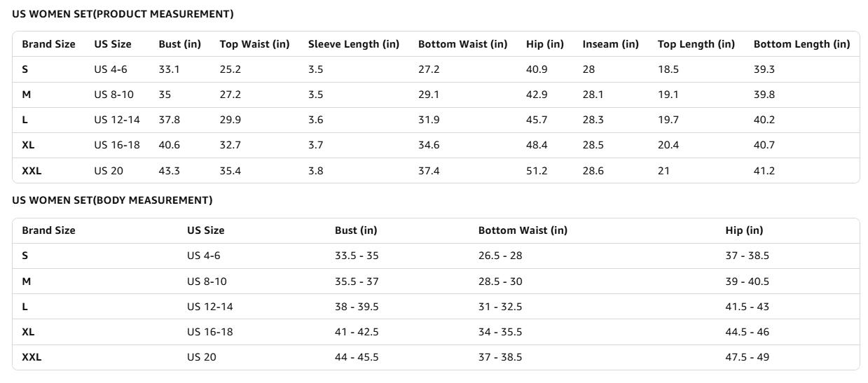Select the 33.5 - 35 body bust range

[357, 256]
